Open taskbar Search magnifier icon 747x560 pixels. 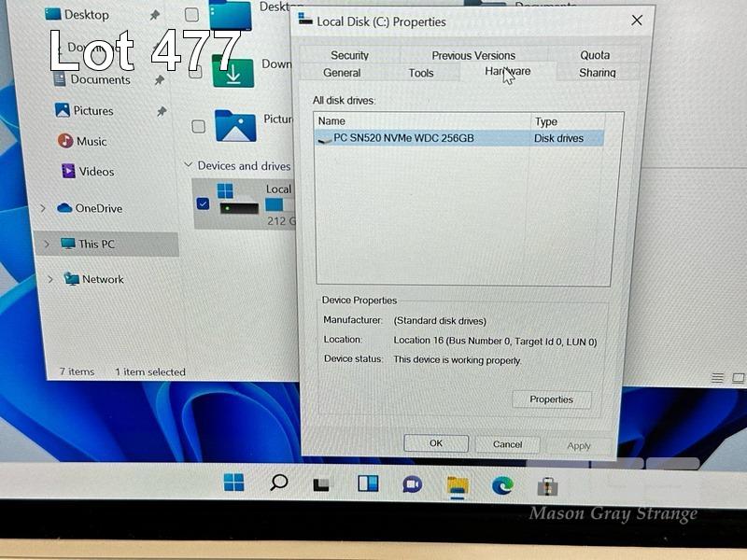click(x=278, y=483)
